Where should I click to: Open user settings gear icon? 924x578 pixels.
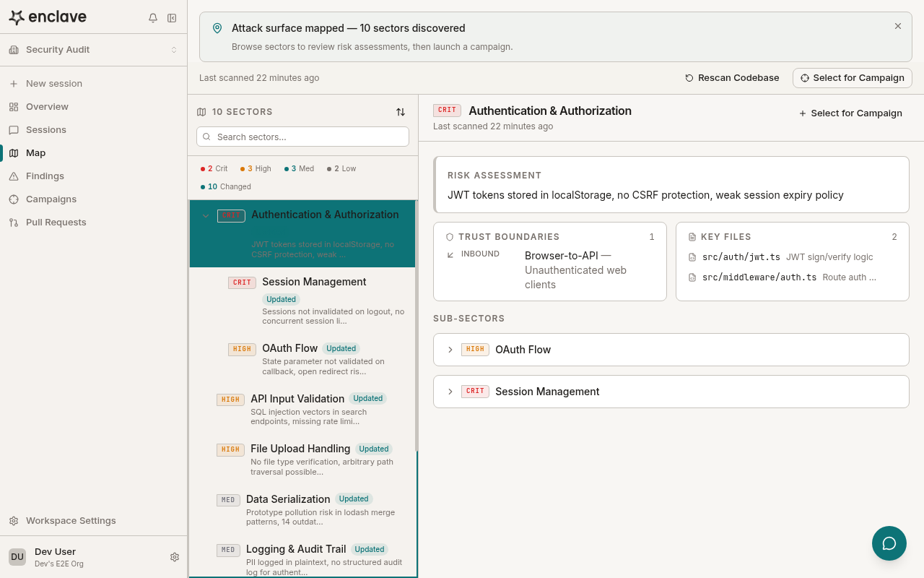coord(175,557)
